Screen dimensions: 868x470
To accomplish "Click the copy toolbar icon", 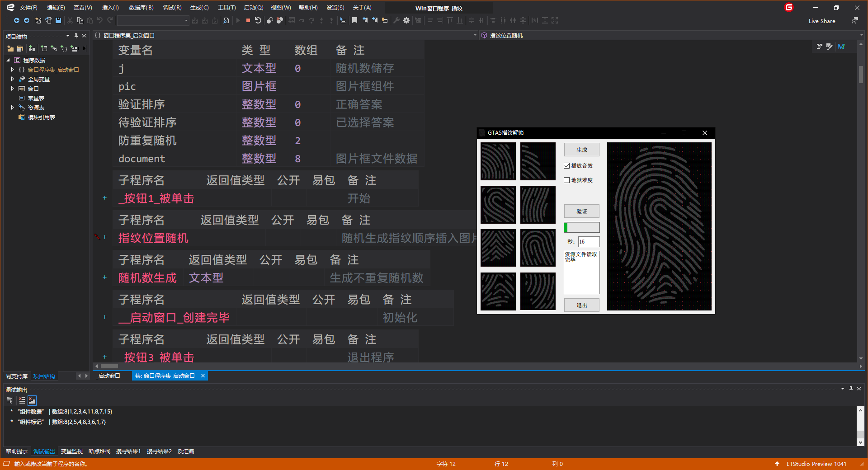I will click(x=80, y=20).
